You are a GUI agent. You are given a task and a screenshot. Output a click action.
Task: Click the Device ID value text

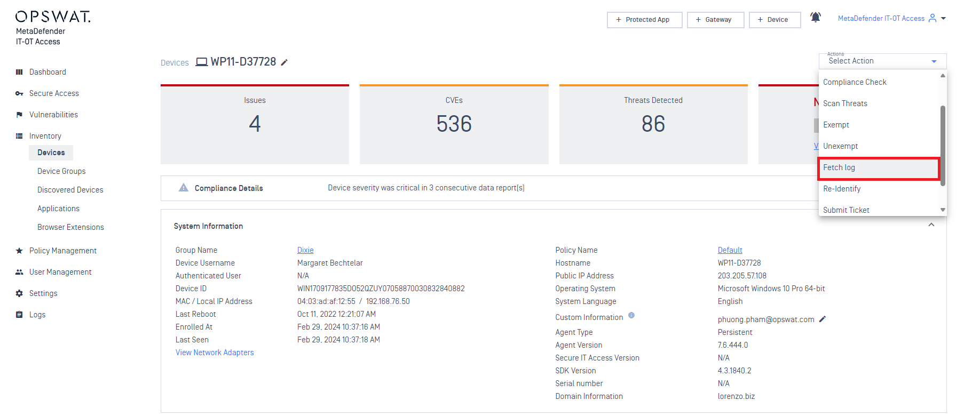pyautogui.click(x=381, y=289)
